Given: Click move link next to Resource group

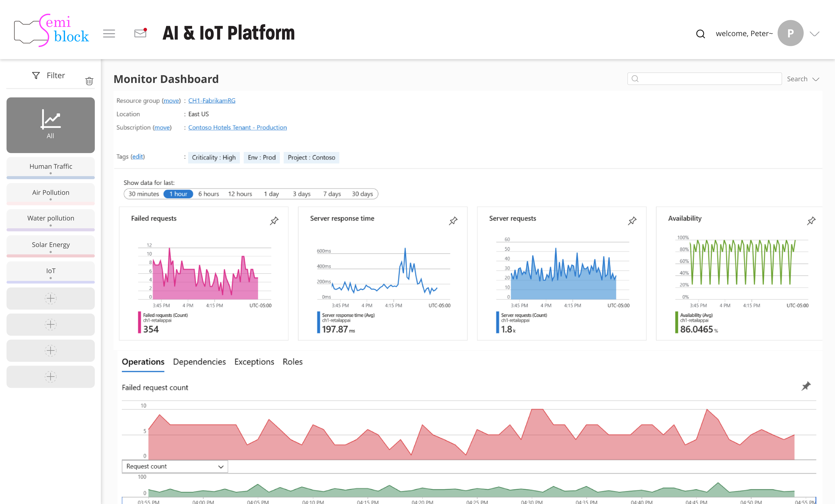Looking at the screenshot, I should [171, 101].
